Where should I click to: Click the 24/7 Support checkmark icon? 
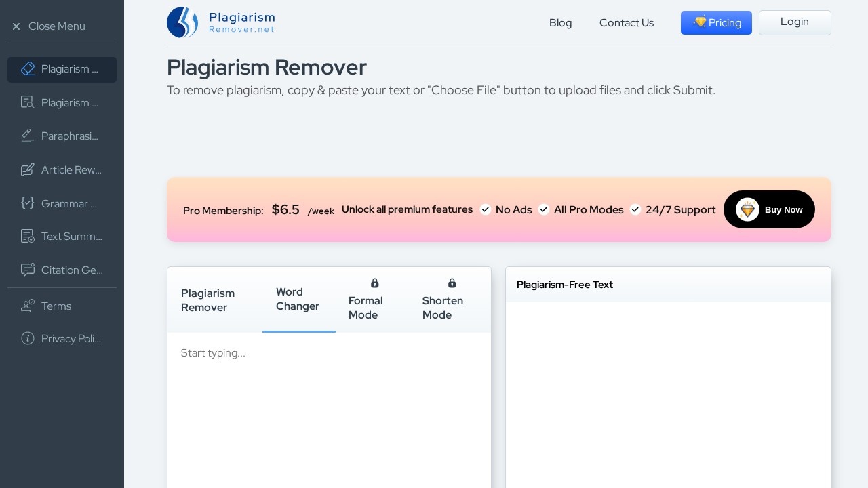tap(635, 209)
